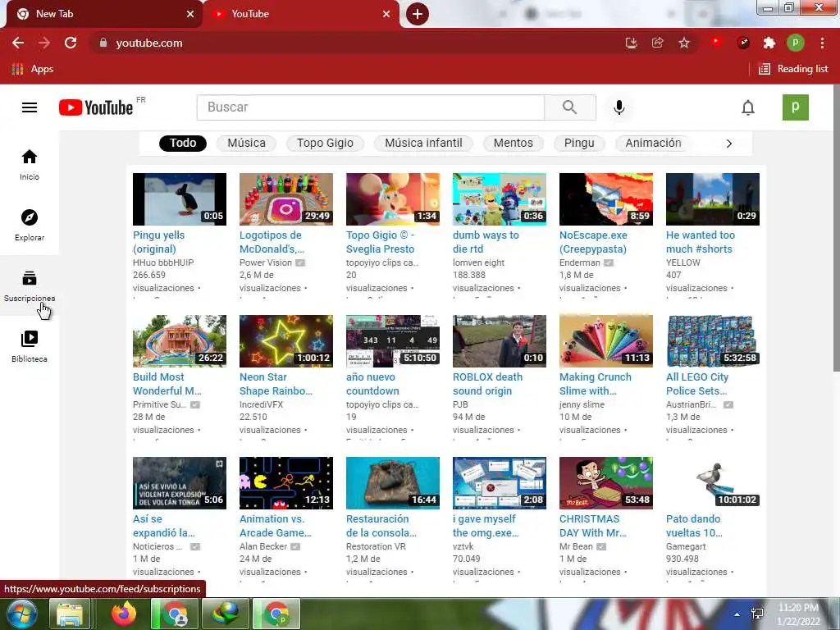This screenshot has height=630, width=840.
Task: Click the Chrome profile avatar in toolbar
Action: click(796, 43)
